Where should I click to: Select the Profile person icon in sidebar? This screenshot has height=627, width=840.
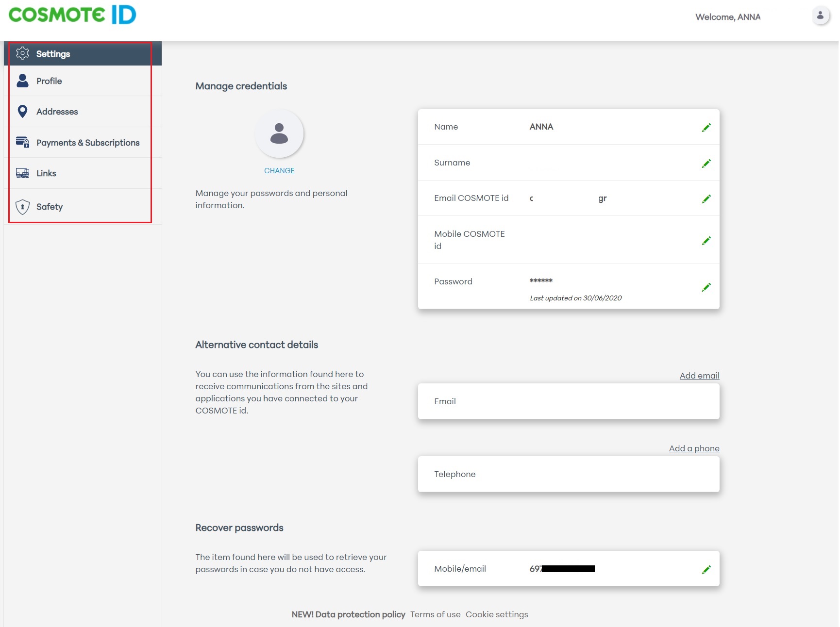[x=22, y=81]
